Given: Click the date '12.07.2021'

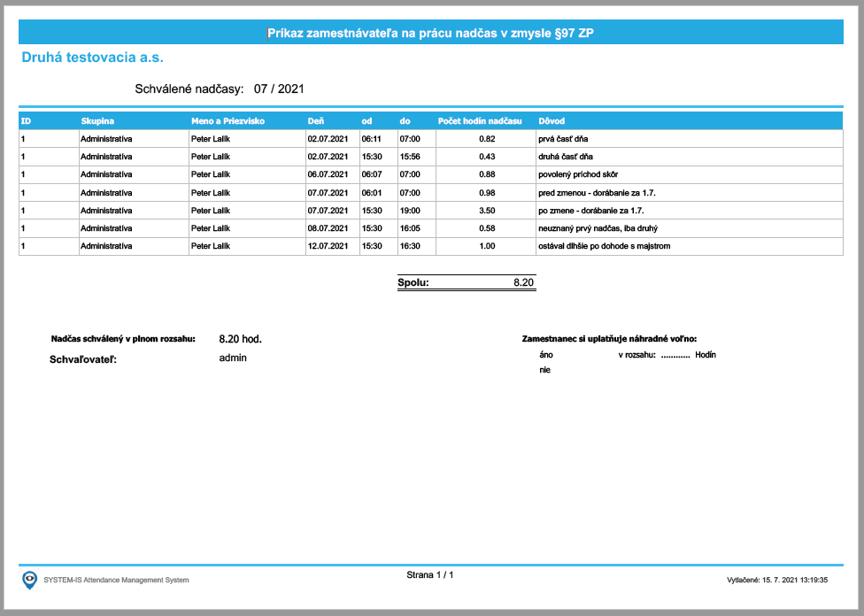Looking at the screenshot, I should pos(328,246).
